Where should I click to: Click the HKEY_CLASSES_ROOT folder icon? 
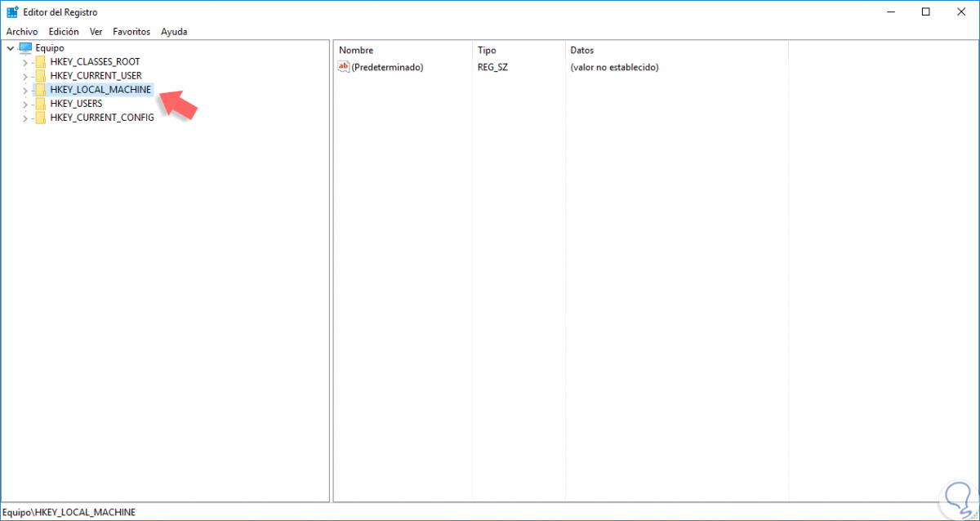click(40, 62)
